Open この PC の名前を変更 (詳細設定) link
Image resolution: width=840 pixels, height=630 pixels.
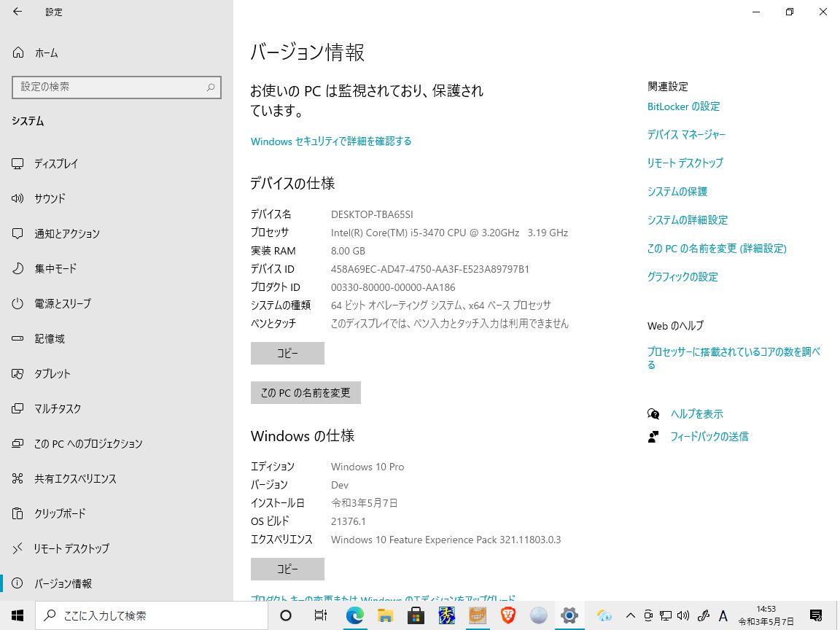coord(717,249)
